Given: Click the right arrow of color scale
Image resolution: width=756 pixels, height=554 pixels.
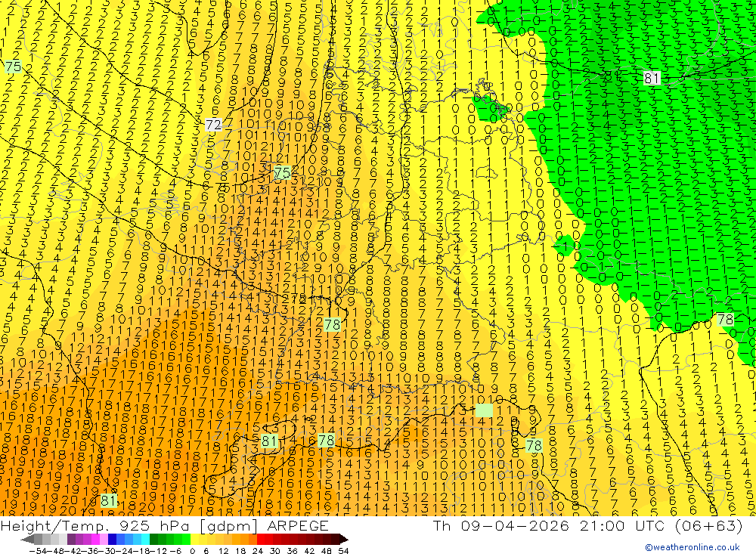Looking at the screenshot, I should click(x=342, y=539).
